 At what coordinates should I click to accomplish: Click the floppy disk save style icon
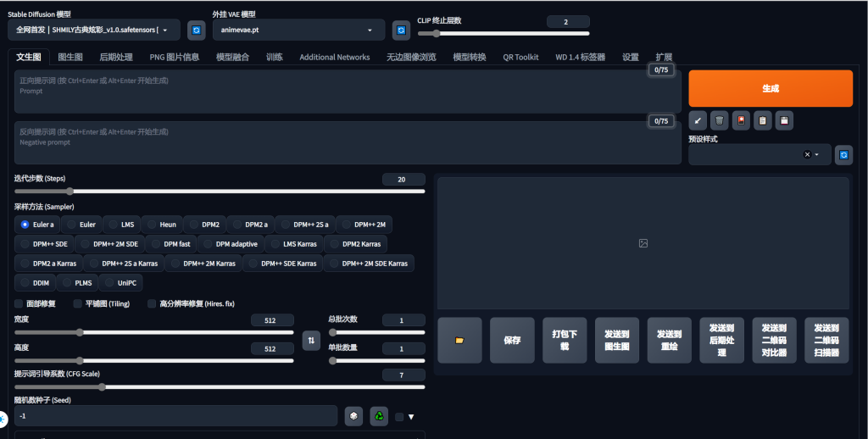pos(785,120)
